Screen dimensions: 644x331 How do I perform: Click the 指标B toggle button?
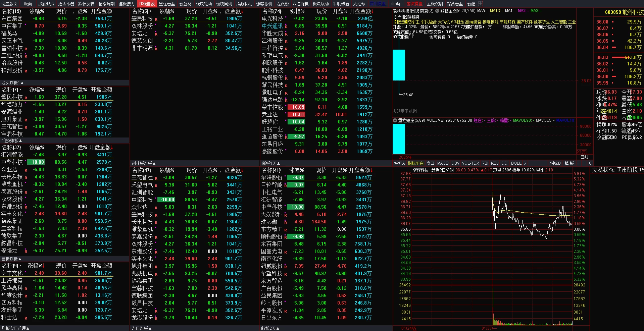[555, 163]
